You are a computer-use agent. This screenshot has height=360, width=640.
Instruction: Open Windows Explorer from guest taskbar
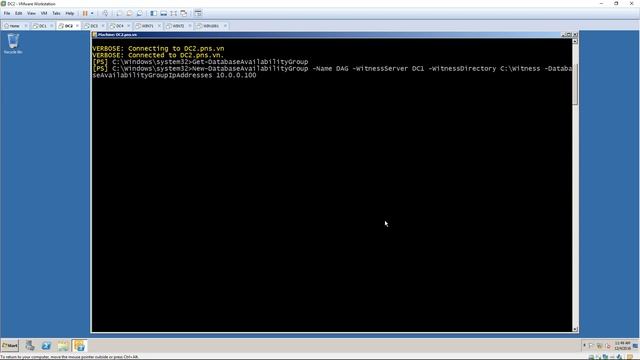(63, 346)
